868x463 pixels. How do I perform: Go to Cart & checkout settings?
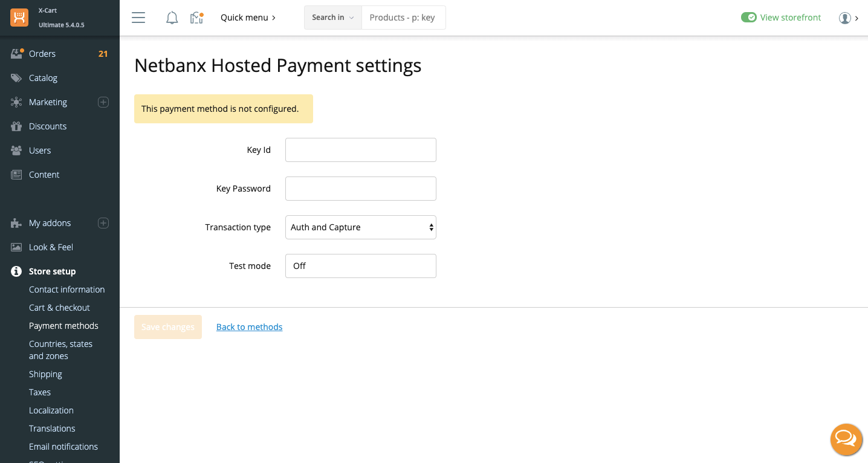(59, 308)
